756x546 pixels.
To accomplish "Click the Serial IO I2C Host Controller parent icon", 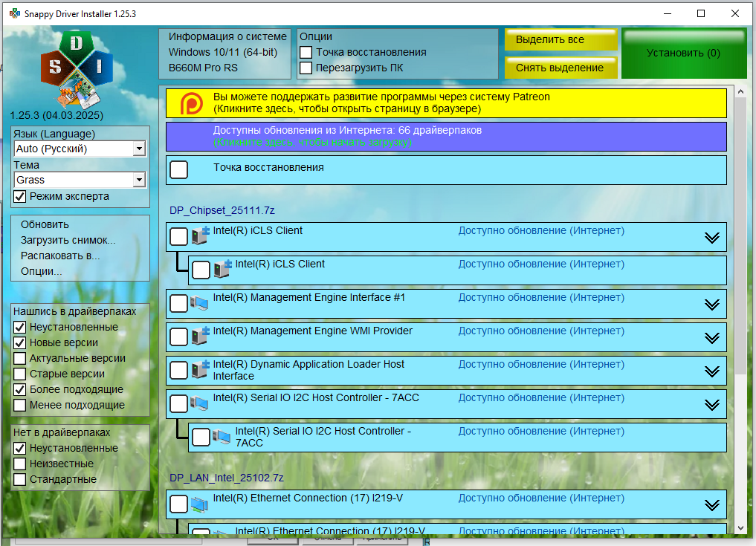I will (199, 403).
